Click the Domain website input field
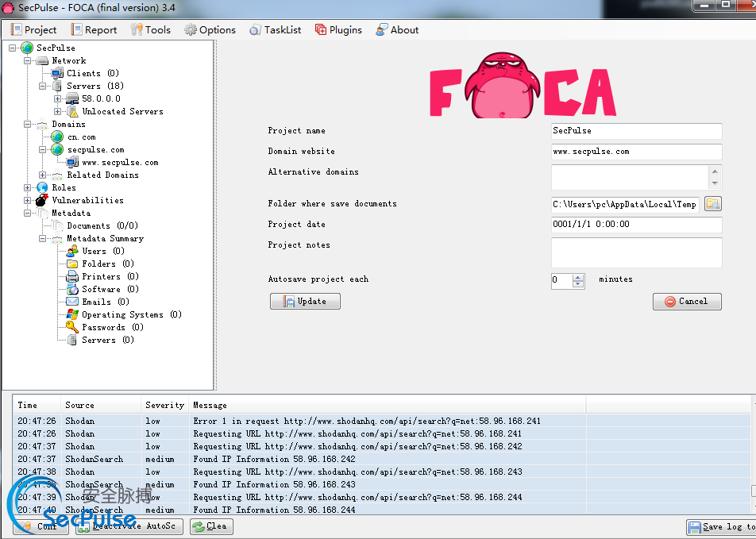 tap(636, 152)
